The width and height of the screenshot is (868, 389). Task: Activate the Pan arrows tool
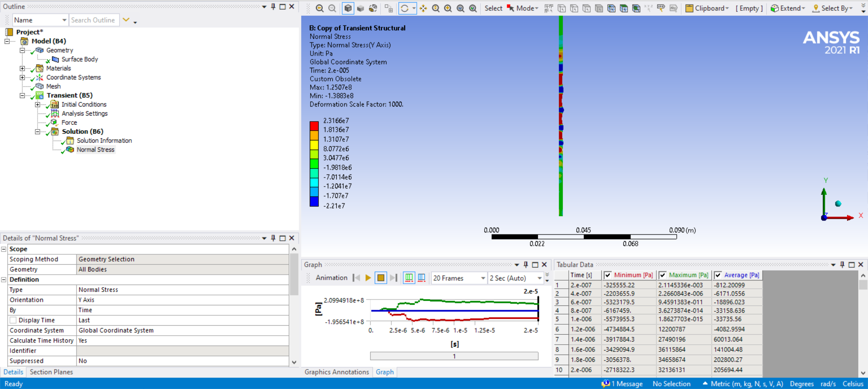pyautogui.click(x=423, y=8)
